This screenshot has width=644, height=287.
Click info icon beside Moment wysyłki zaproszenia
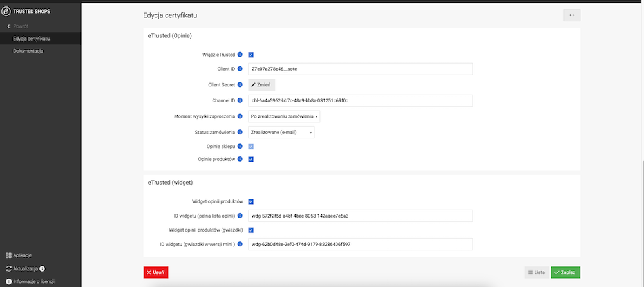click(x=240, y=116)
